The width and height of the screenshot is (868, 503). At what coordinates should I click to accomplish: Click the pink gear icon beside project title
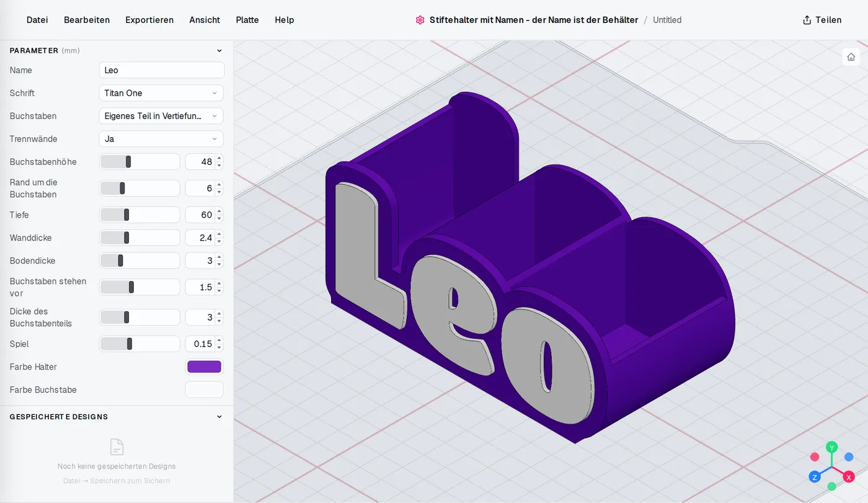(x=420, y=20)
